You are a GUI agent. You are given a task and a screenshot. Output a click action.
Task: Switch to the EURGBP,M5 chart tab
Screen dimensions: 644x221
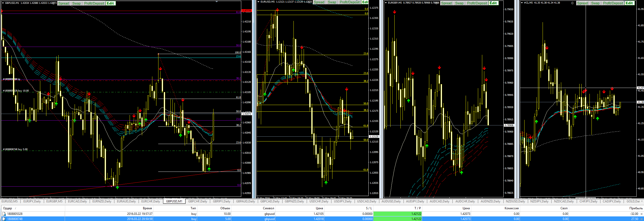(54, 201)
